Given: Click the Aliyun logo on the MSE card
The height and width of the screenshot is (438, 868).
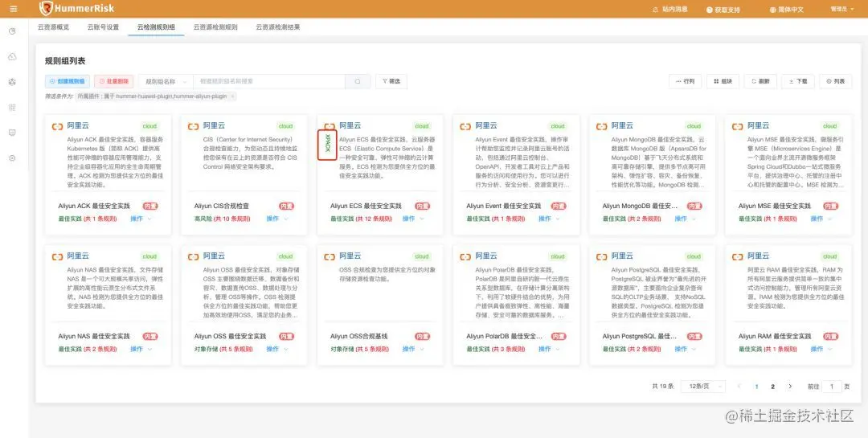Looking at the screenshot, I should coord(737,127).
